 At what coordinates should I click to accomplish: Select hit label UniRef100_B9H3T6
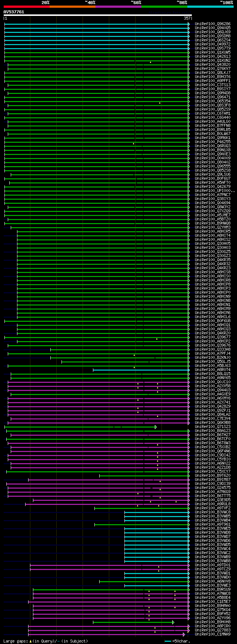point(213,77)
